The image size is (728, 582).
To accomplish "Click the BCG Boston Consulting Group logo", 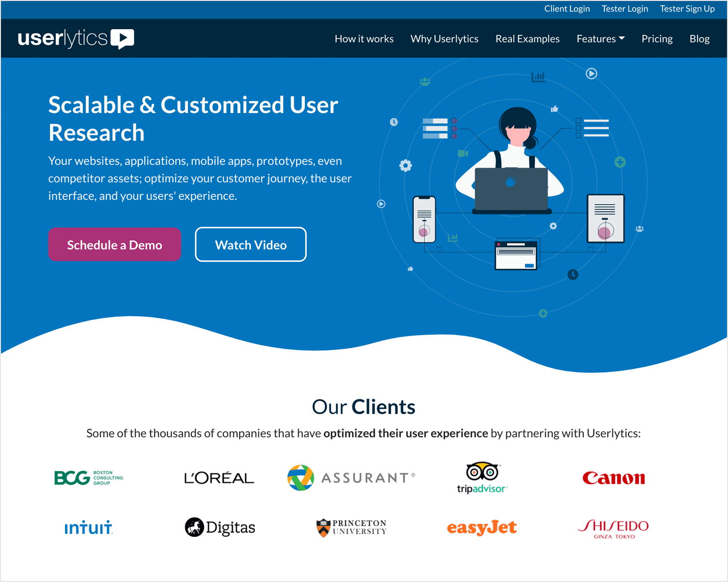I will coord(89,478).
